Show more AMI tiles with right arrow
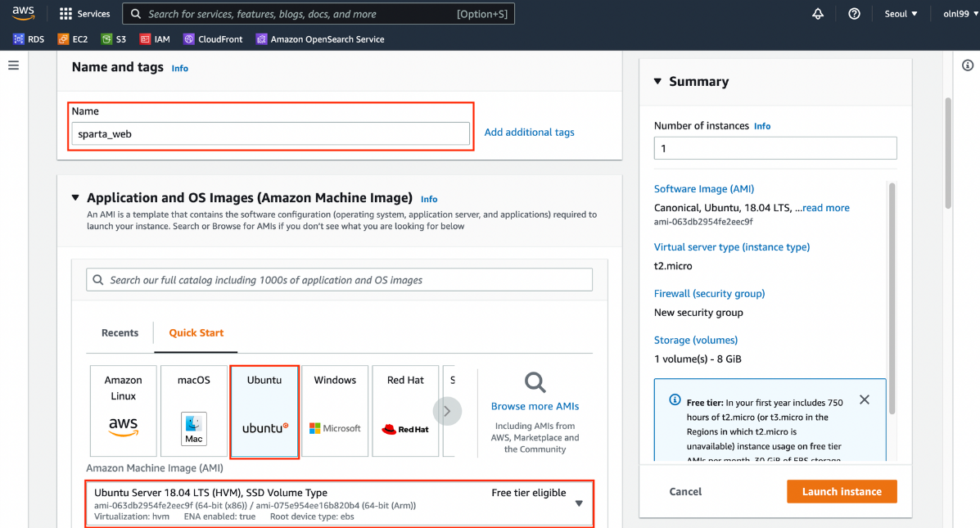Image resolution: width=980 pixels, height=528 pixels. point(447,411)
